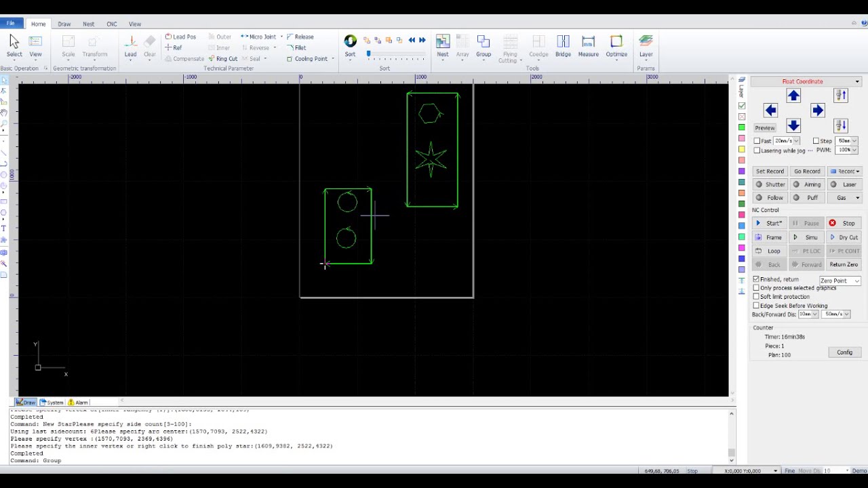Click the Ref tool

coord(174,47)
